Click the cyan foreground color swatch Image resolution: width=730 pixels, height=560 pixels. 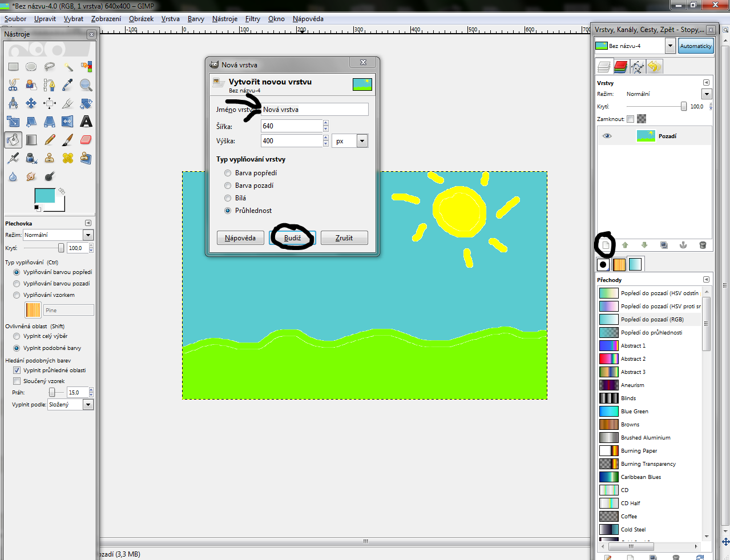click(45, 196)
